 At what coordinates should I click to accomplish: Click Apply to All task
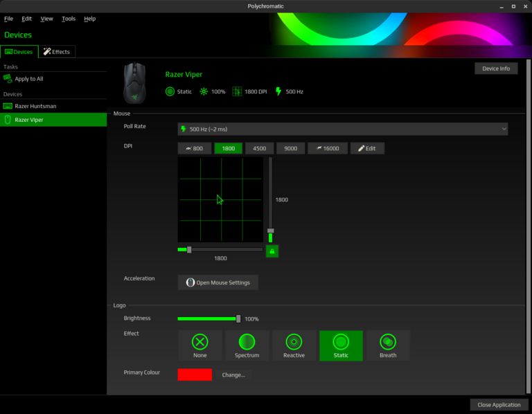(53, 79)
